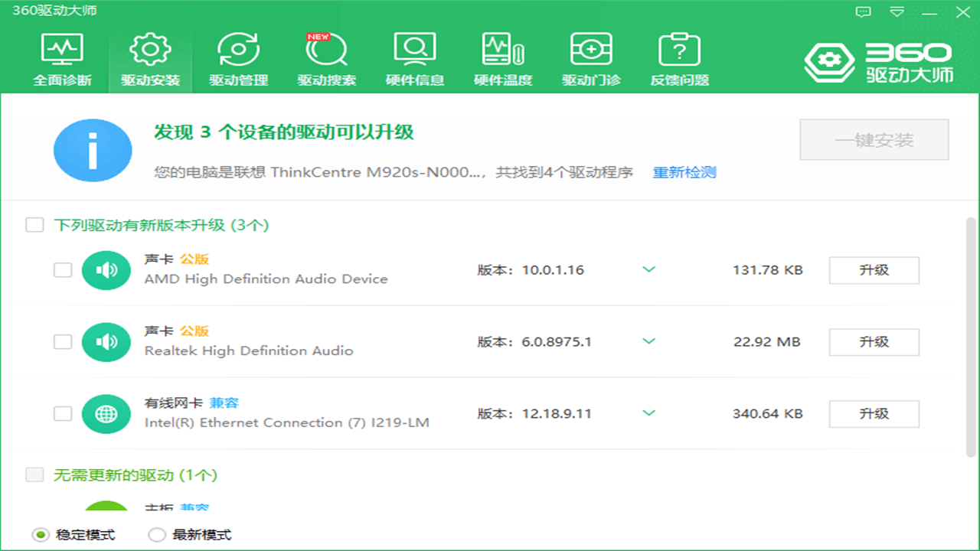Image resolution: width=980 pixels, height=551 pixels.
Task: Click the 无需更新的驱动 (1个) label
Action: [136, 475]
